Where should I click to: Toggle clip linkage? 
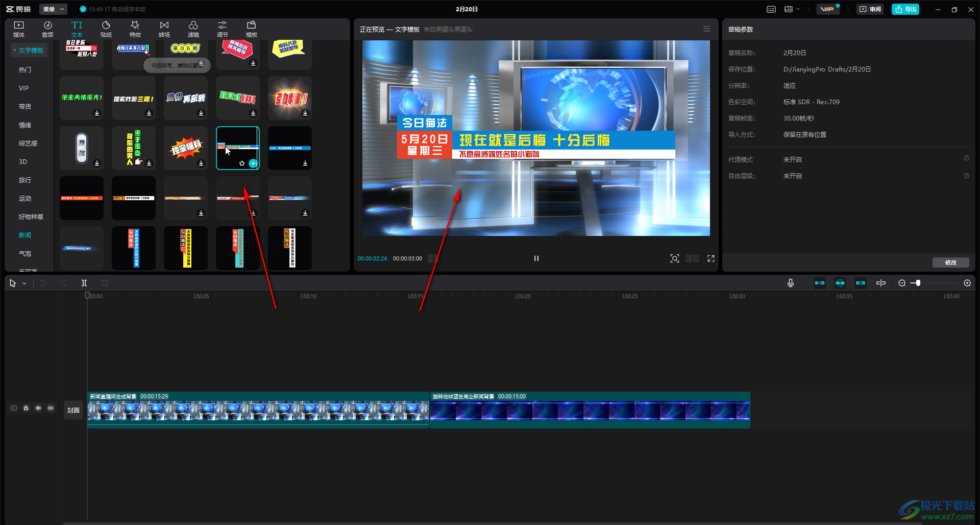click(x=861, y=283)
